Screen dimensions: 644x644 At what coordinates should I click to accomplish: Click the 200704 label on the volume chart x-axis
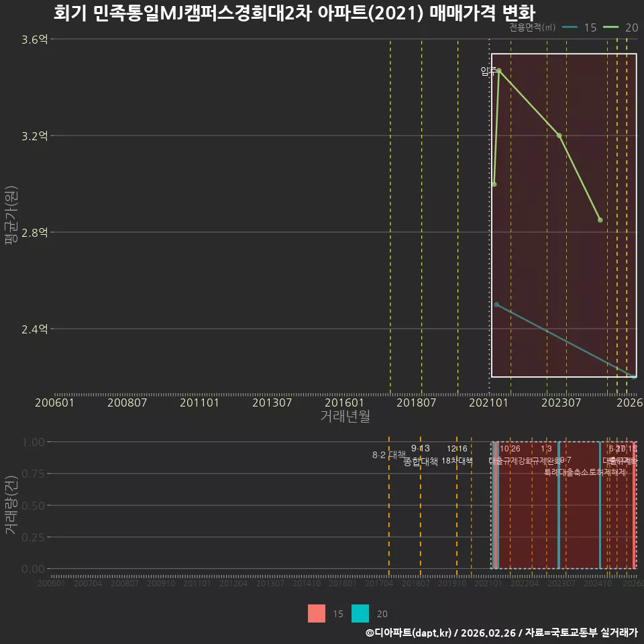[x=88, y=583]
